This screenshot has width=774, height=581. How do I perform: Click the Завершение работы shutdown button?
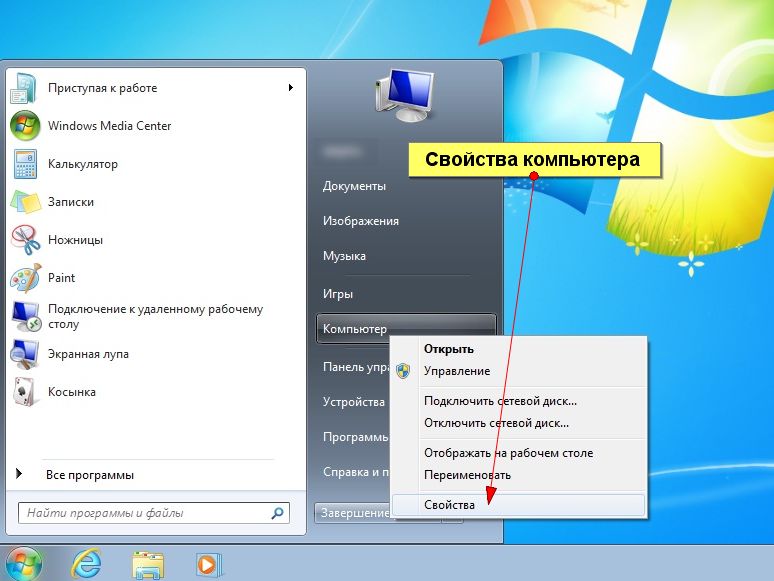(x=352, y=513)
